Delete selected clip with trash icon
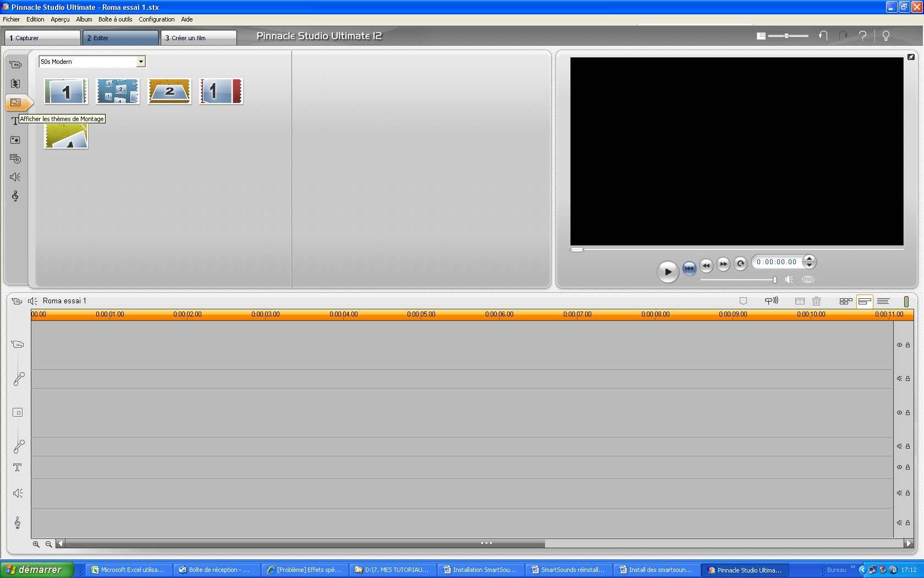The width and height of the screenshot is (924, 578). tap(817, 301)
